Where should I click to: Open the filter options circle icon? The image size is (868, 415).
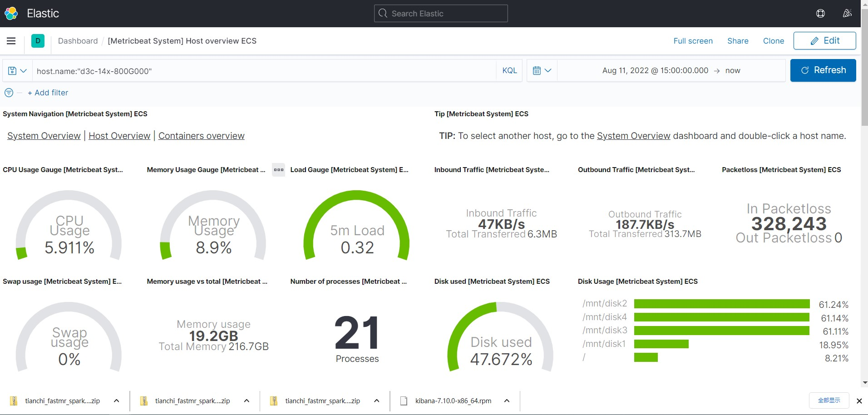click(x=9, y=93)
